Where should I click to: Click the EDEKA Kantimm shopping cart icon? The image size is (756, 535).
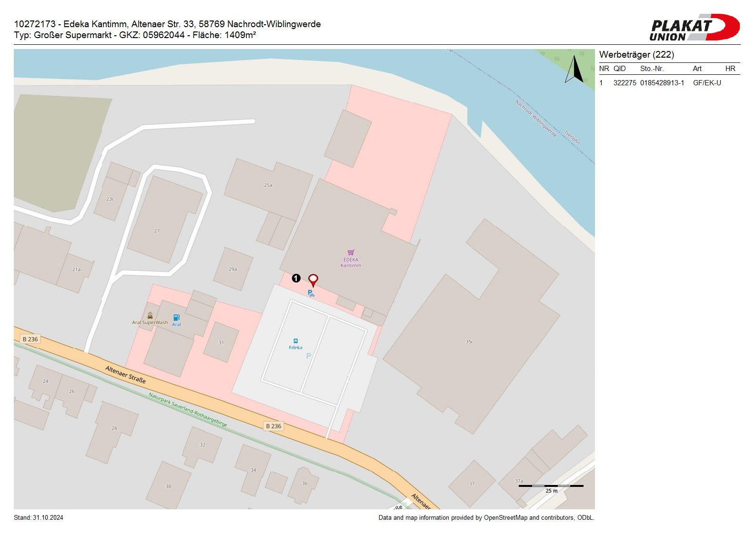[351, 252]
